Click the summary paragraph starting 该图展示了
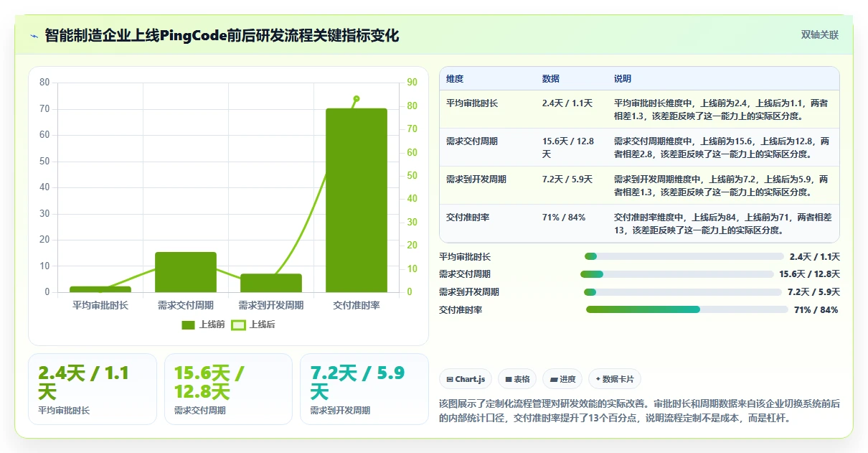Screen dimensions: 868x453 tap(639, 411)
